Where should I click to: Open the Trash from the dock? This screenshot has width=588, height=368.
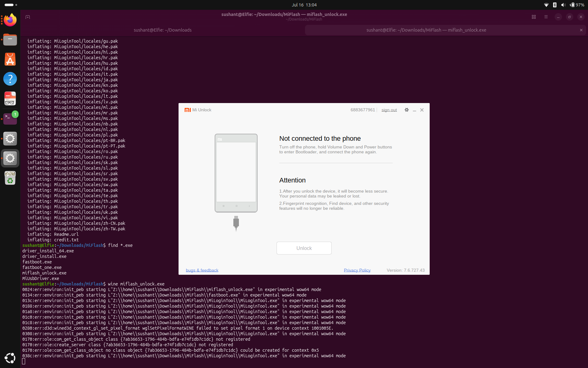coord(10,178)
